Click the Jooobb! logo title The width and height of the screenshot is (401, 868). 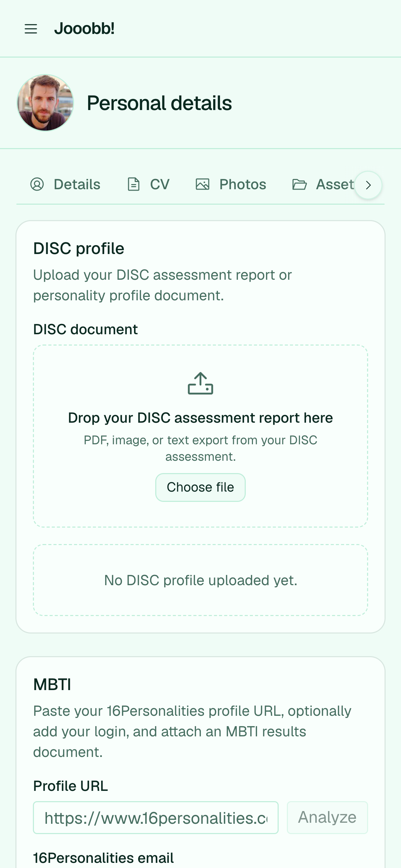[x=84, y=28]
